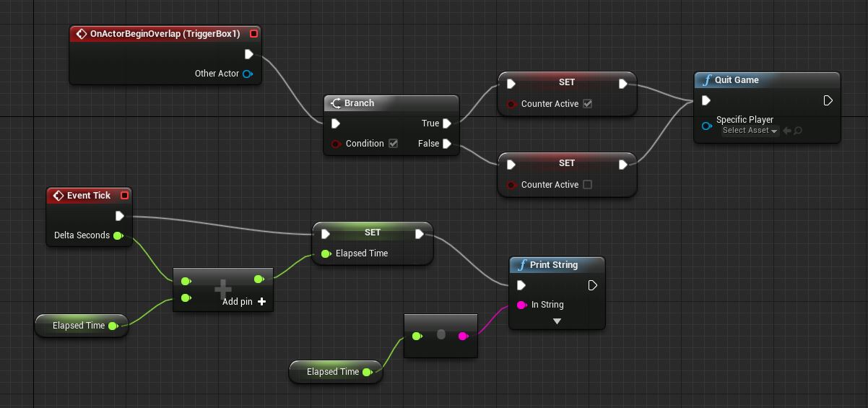Click the lower SET node execution output pin
Viewport: 868px width, 408px height.
point(623,165)
